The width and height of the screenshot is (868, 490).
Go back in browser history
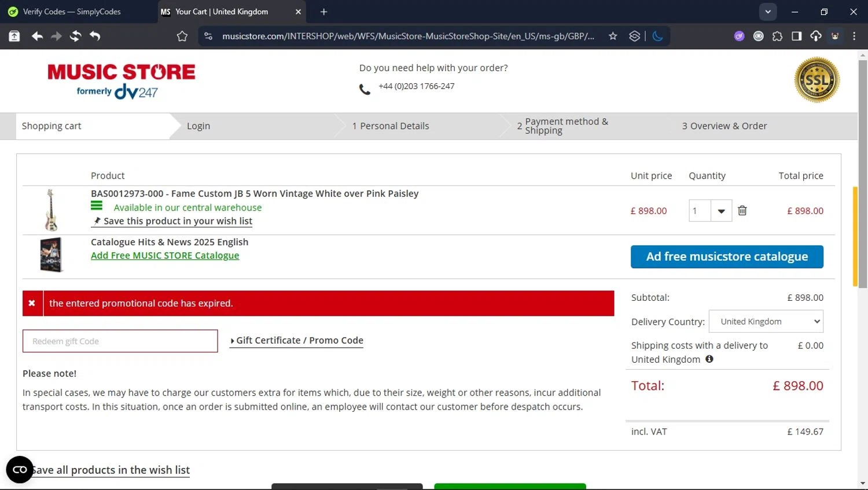[38, 36]
